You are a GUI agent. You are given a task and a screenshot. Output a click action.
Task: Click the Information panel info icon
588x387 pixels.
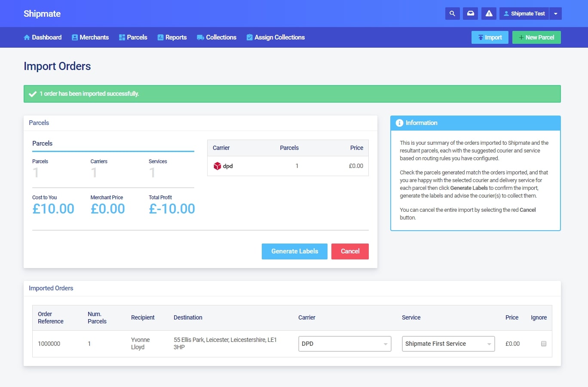pyautogui.click(x=399, y=123)
